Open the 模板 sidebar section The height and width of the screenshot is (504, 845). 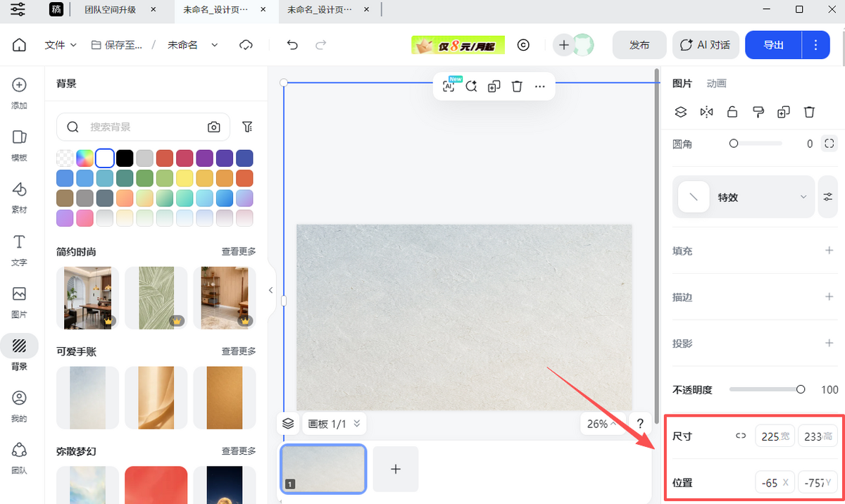coord(19,145)
